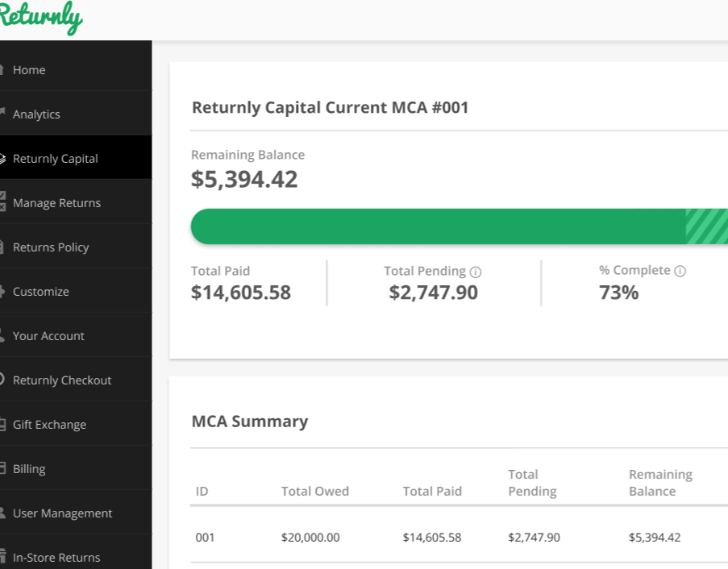This screenshot has height=569, width=728.
Task: Click the $5,394.42 cell in MCA Summary table
Action: 655,538
